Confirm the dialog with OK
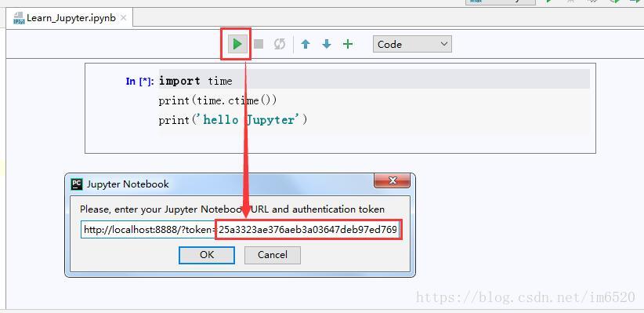The image size is (644, 313). click(x=207, y=255)
